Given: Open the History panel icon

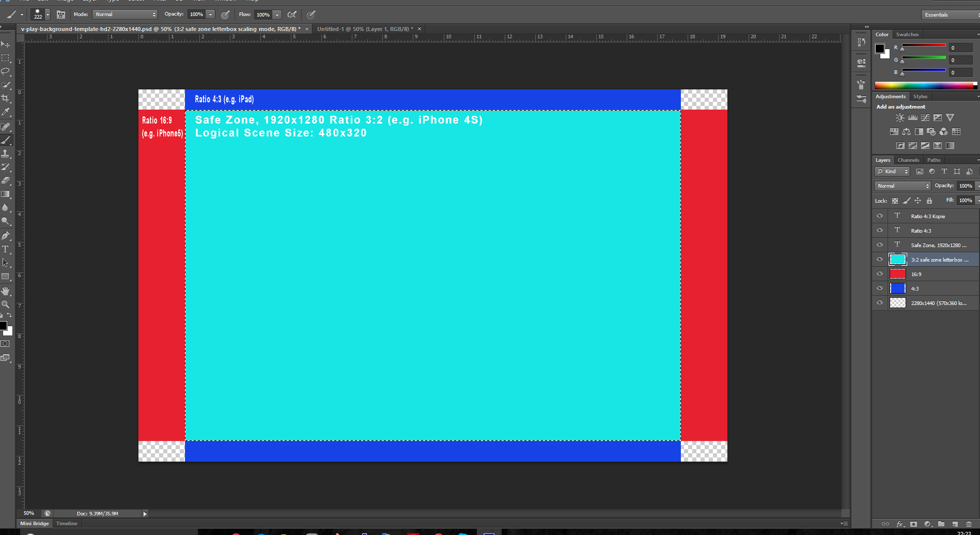Looking at the screenshot, I should 861,42.
